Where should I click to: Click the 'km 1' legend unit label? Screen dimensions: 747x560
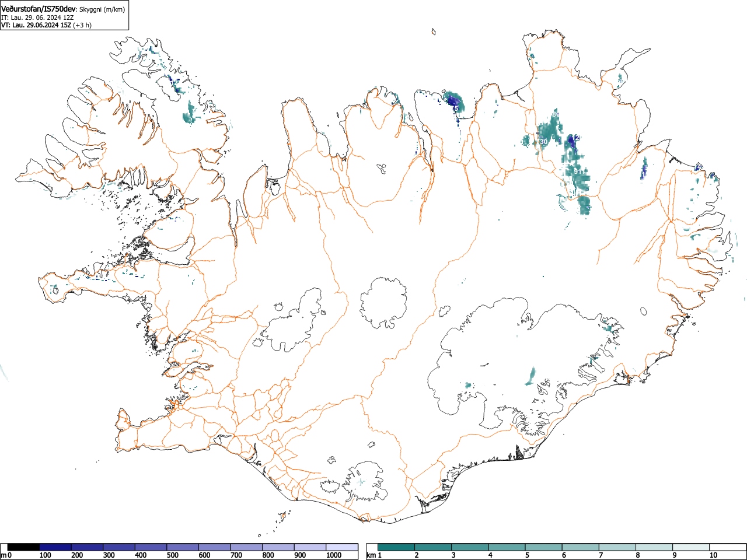(373, 555)
